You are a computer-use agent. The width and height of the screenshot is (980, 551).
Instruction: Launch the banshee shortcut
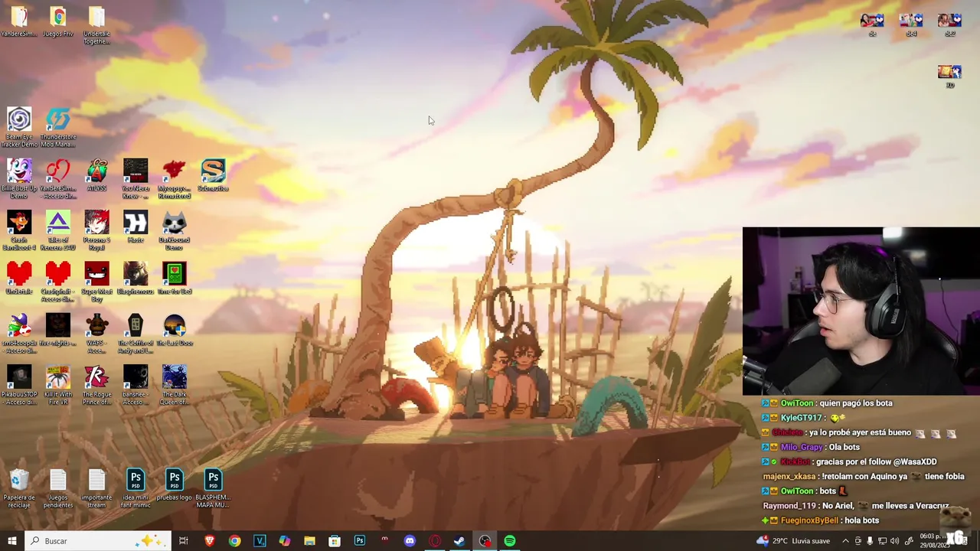pos(136,385)
